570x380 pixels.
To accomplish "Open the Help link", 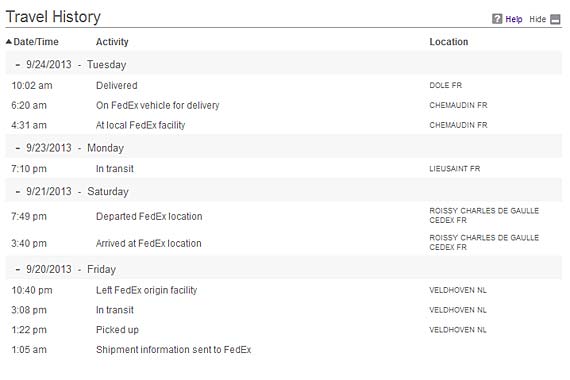I will click(514, 19).
